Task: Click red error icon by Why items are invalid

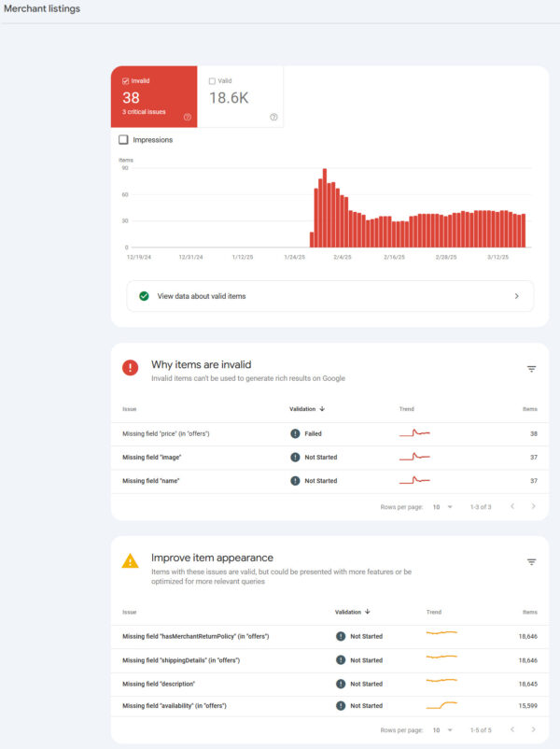Action: tap(130, 367)
